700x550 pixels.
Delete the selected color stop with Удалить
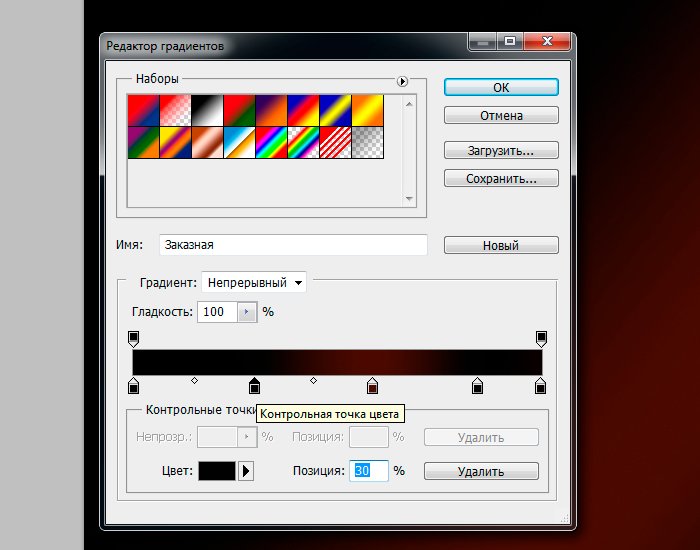tap(481, 471)
